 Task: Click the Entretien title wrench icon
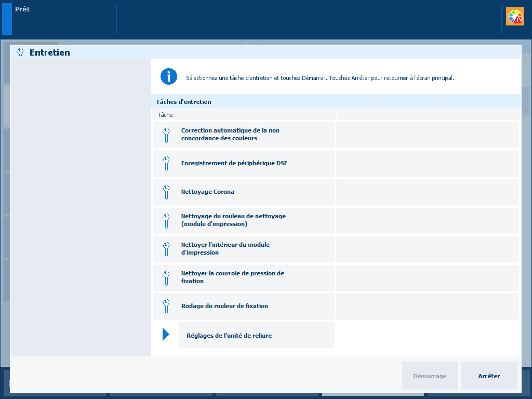click(x=21, y=52)
